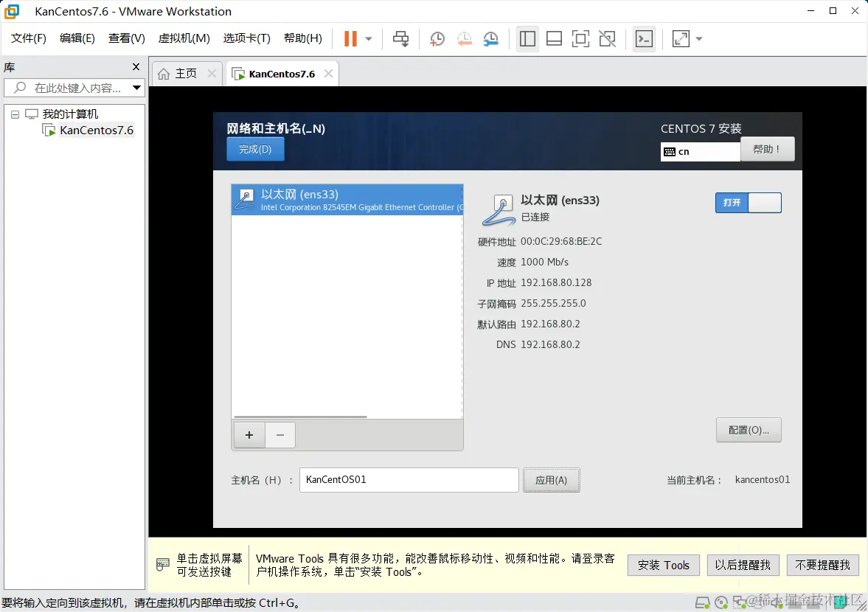The width and height of the screenshot is (868, 612).
Task: Click the 应用(A) button to apply hostname
Action: 551,480
